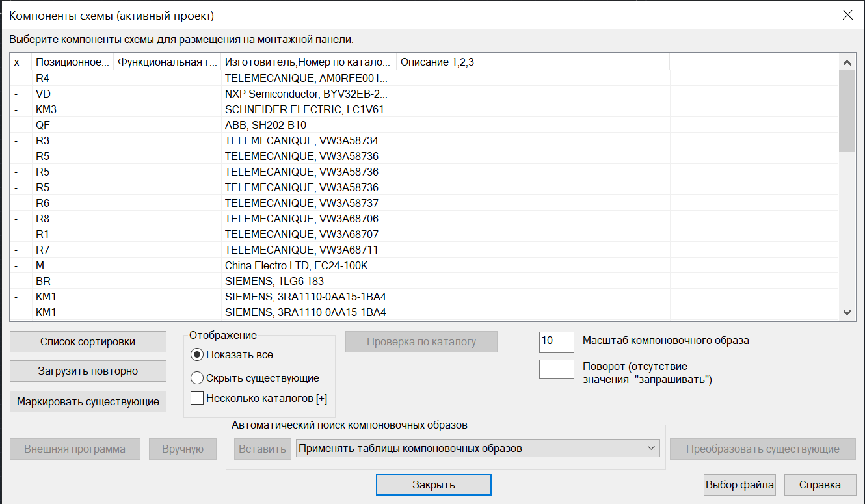865x504 pixels.
Task: Click the Функциональная г... column header
Action: click(x=167, y=62)
